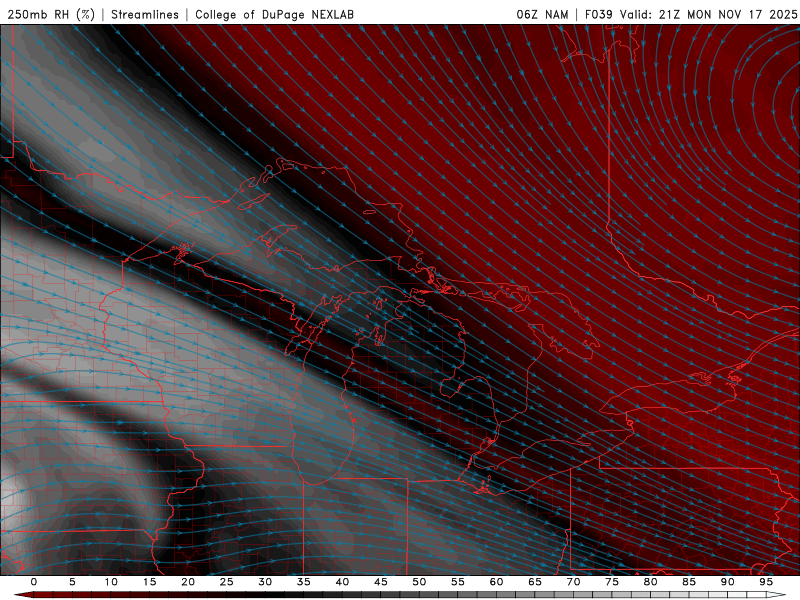The height and width of the screenshot is (600, 800).
Task: Click the 5 label on the color scale
Action: click(x=72, y=582)
